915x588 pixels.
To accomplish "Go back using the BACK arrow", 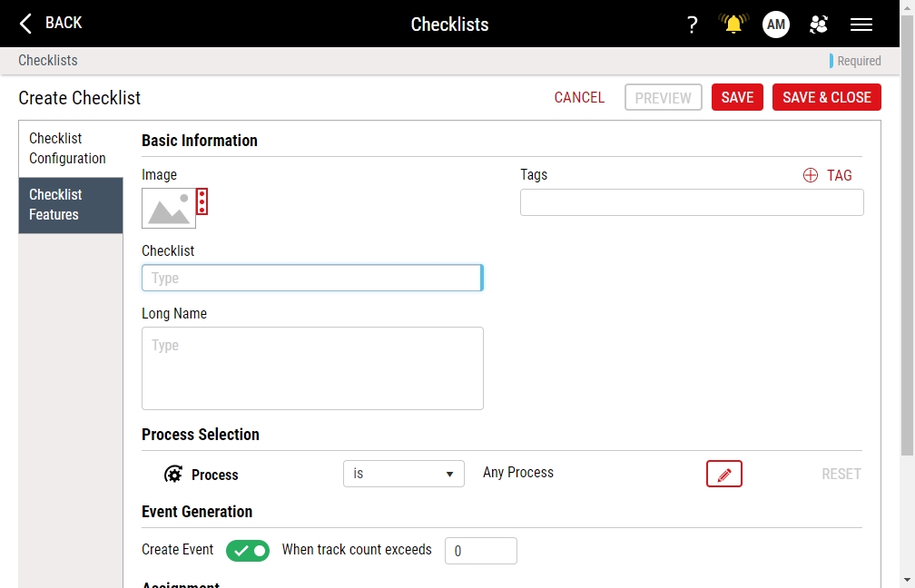I will tap(51, 24).
